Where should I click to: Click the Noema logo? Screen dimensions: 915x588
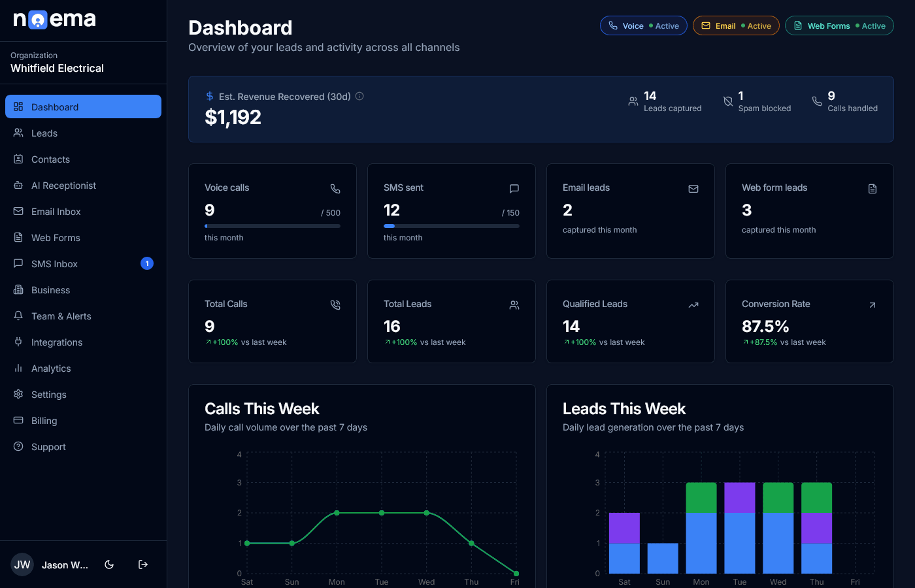(x=55, y=20)
